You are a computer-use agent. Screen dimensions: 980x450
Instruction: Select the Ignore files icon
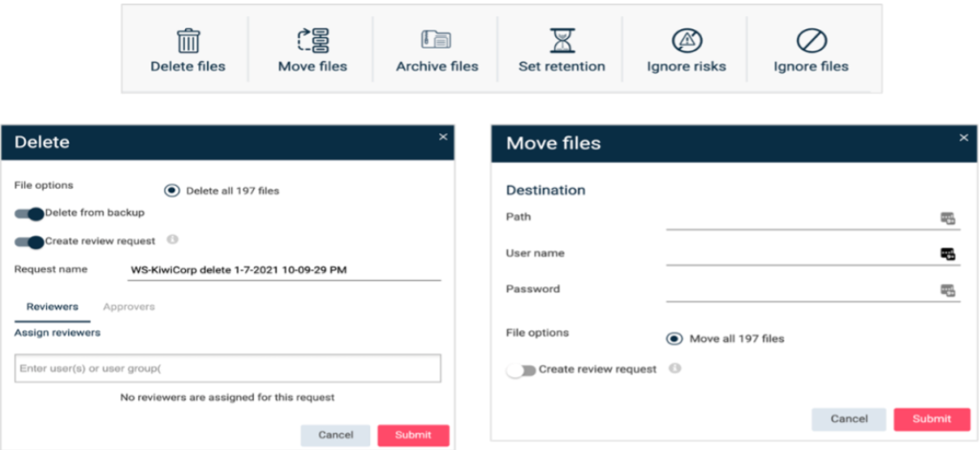[811, 41]
